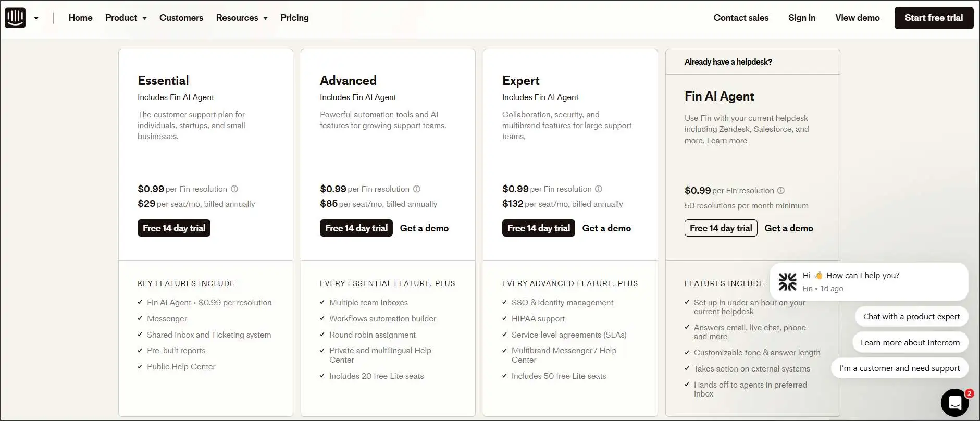The height and width of the screenshot is (421, 980).
Task: Start Advanced plan Free 14 day trial
Action: point(356,228)
